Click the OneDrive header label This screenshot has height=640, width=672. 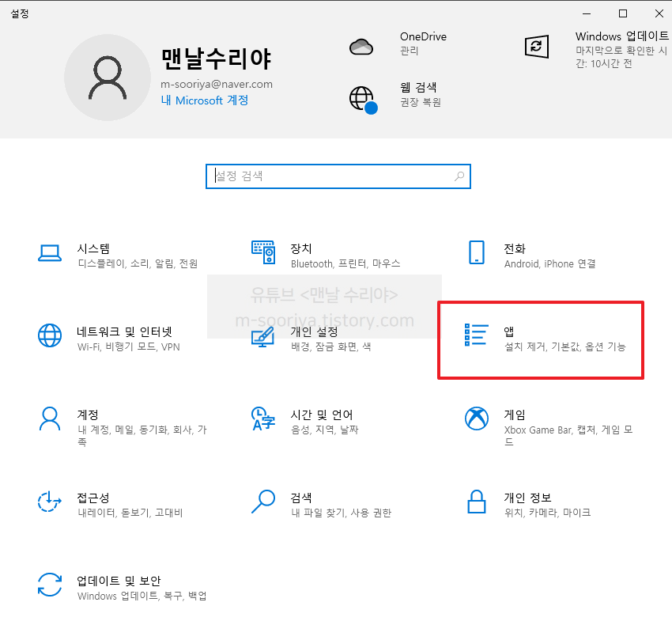[x=424, y=36]
